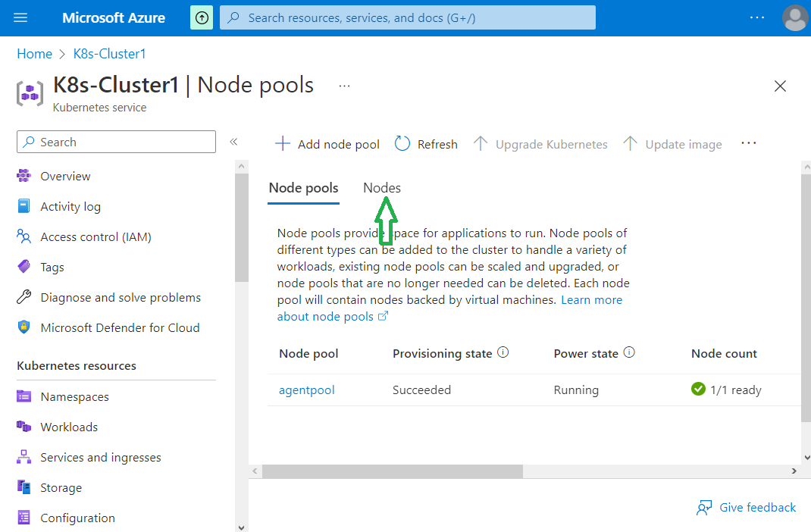Viewport: 811px width, 532px height.
Task: Go to Home breadcrumb link
Action: (35, 54)
